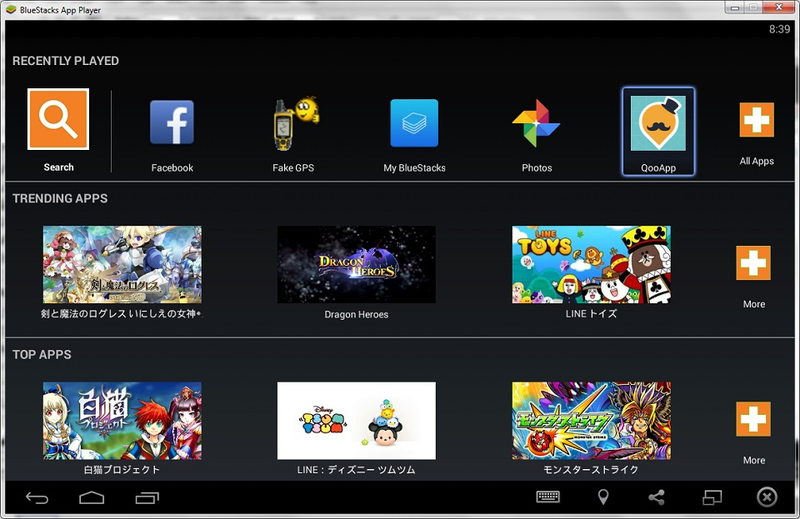Open the orange Search icon
The height and width of the screenshot is (519, 800).
coord(58,119)
